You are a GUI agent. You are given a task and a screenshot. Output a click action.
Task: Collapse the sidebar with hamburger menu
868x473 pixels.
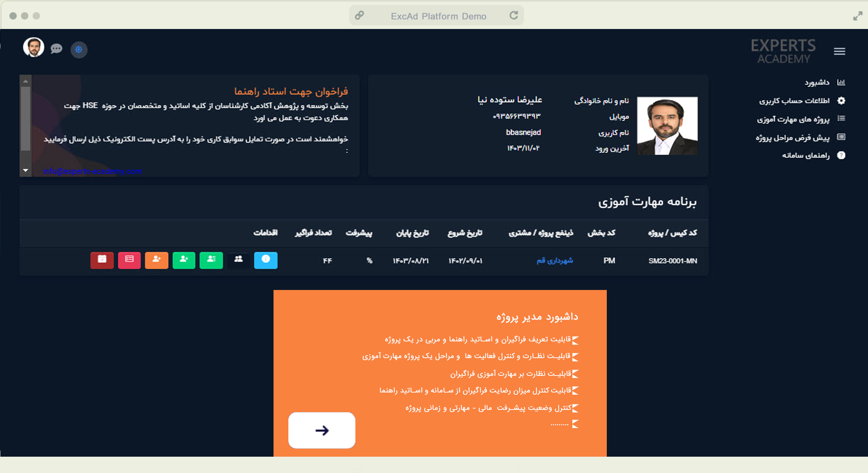(839, 51)
